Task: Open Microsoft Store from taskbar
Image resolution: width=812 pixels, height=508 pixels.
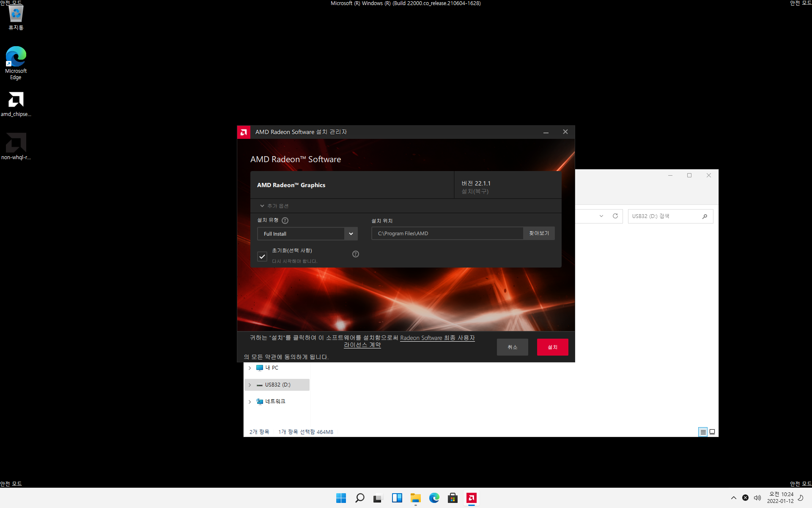Action: 453,498
